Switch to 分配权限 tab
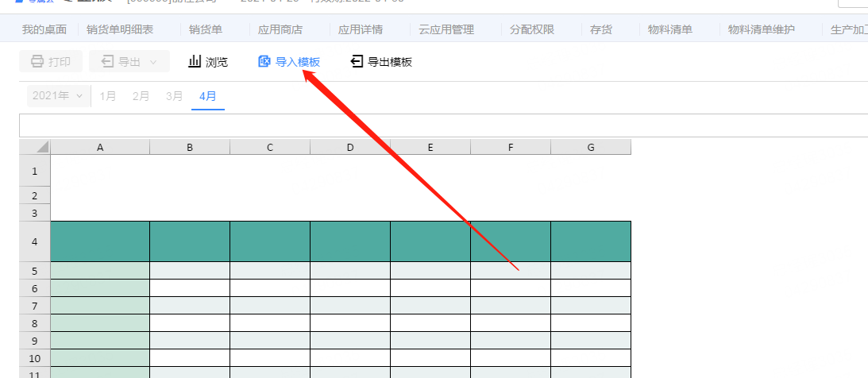 532,29
